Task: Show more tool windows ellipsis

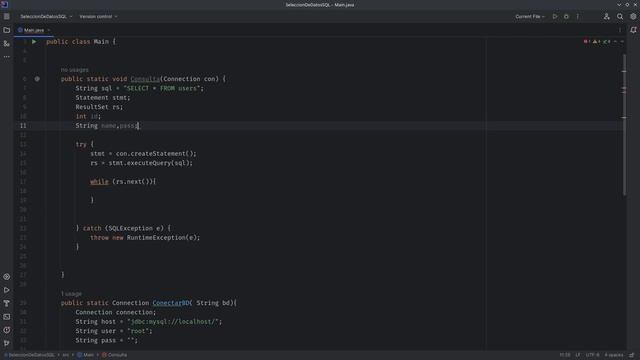Action: click(x=7, y=57)
